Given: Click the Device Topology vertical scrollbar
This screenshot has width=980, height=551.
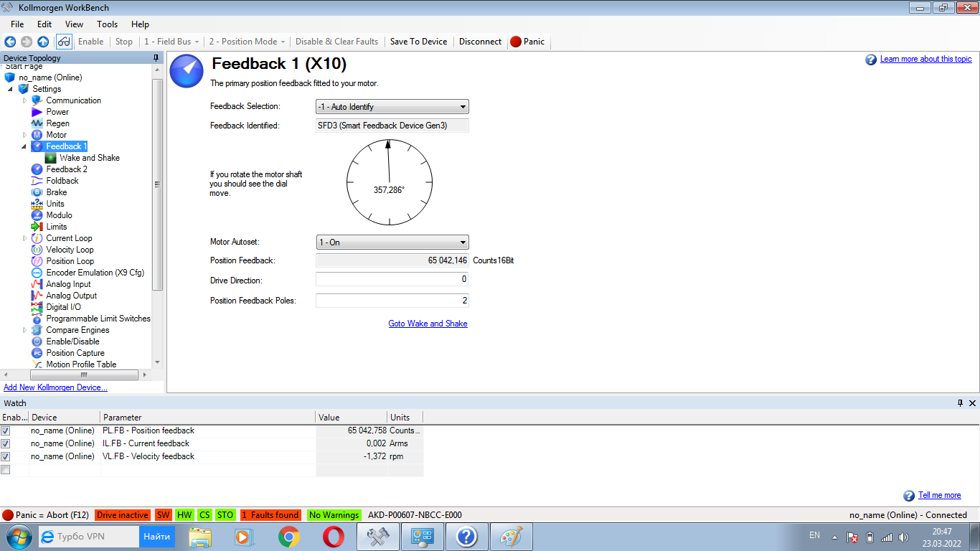Looking at the screenshot, I should point(158,184).
